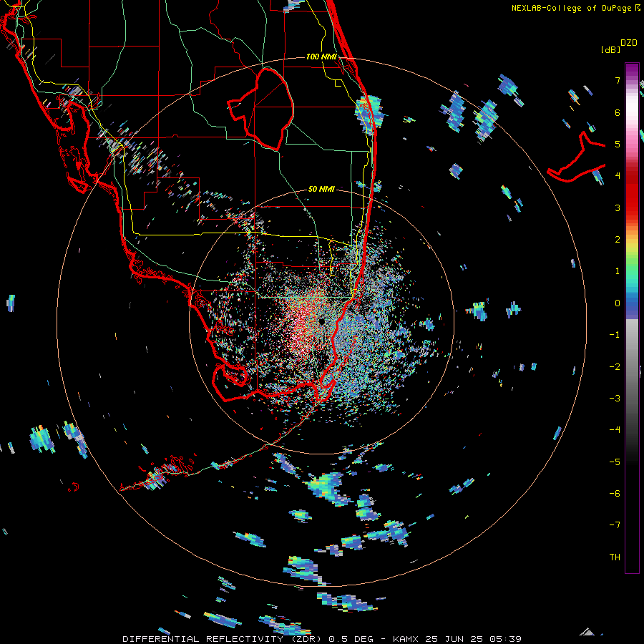This screenshot has width=644, height=644.
Task: Click the [dB] units label
Action: 611,50
